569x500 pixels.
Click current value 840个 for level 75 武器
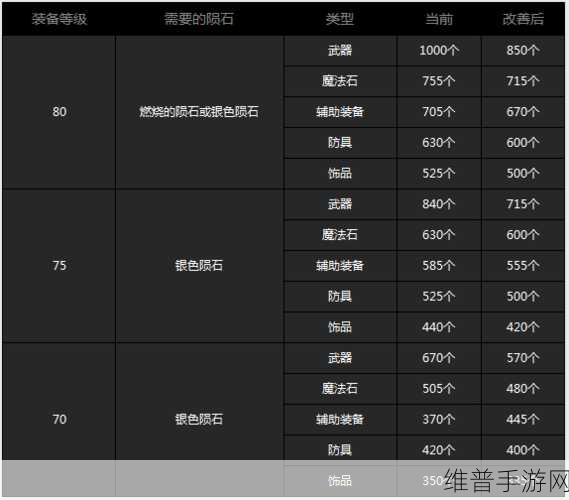click(439, 204)
